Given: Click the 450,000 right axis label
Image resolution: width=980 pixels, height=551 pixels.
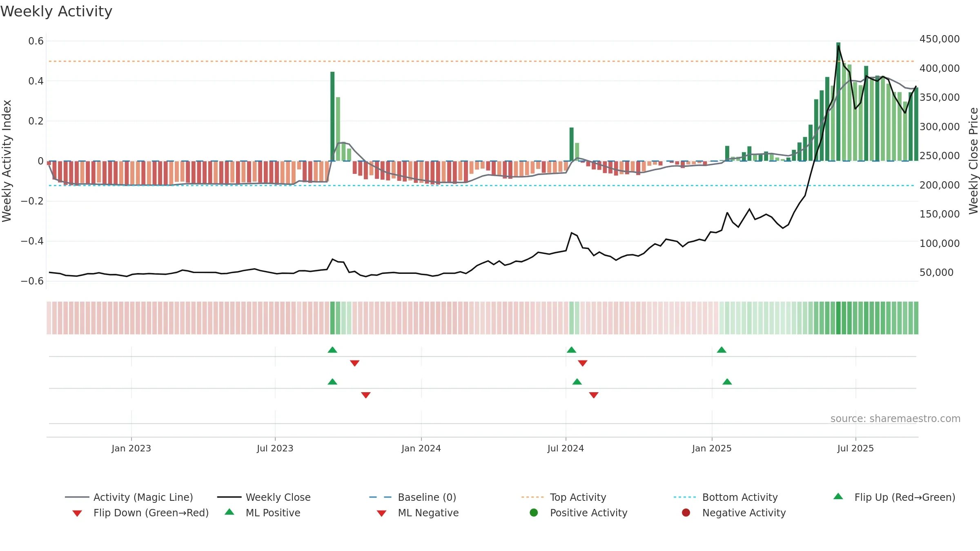Looking at the screenshot, I should point(940,39).
